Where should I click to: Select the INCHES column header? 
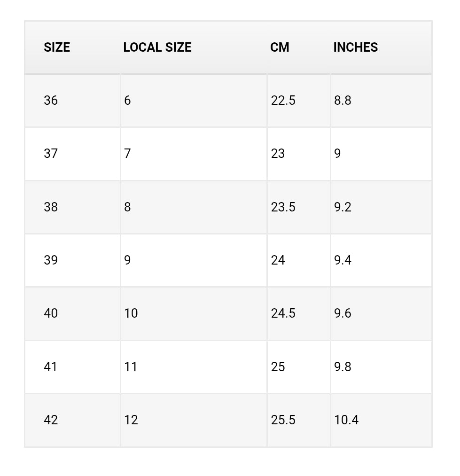point(355,47)
